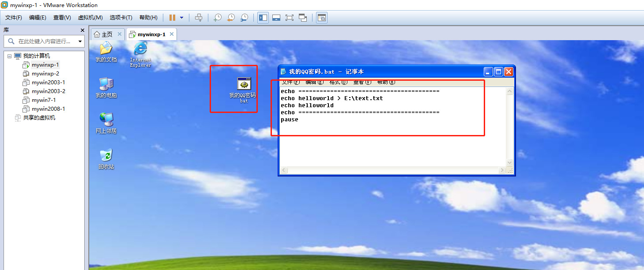Open Notepad's 格式(O) menu

338,82
